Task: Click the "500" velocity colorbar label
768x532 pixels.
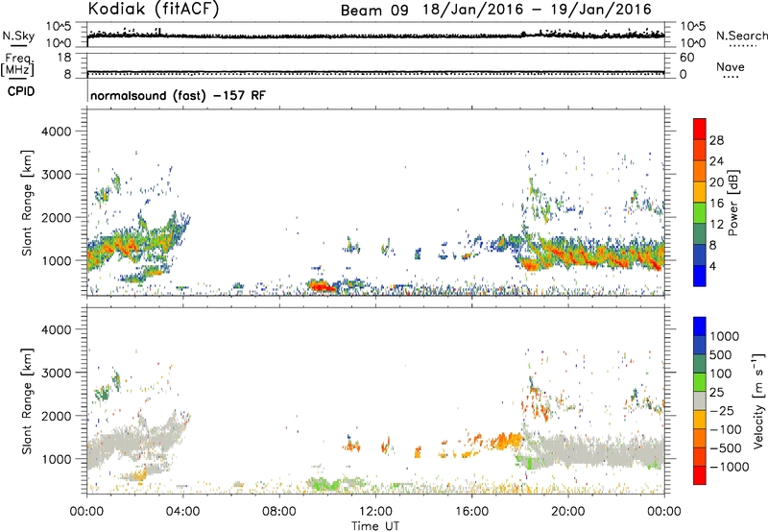Action: click(719, 355)
